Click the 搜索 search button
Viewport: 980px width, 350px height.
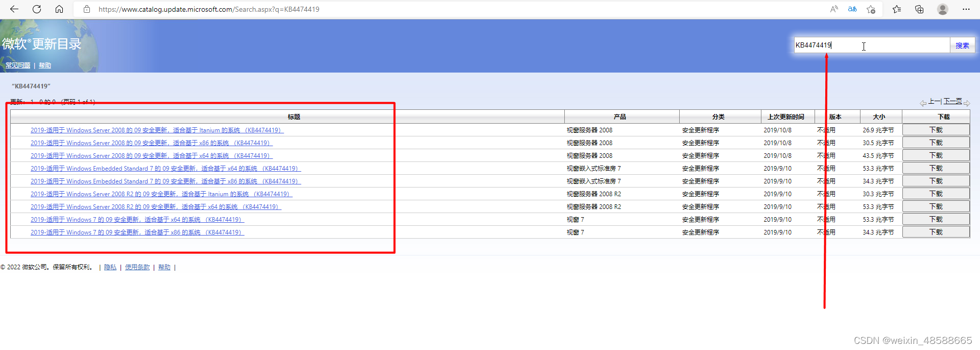[962, 45]
